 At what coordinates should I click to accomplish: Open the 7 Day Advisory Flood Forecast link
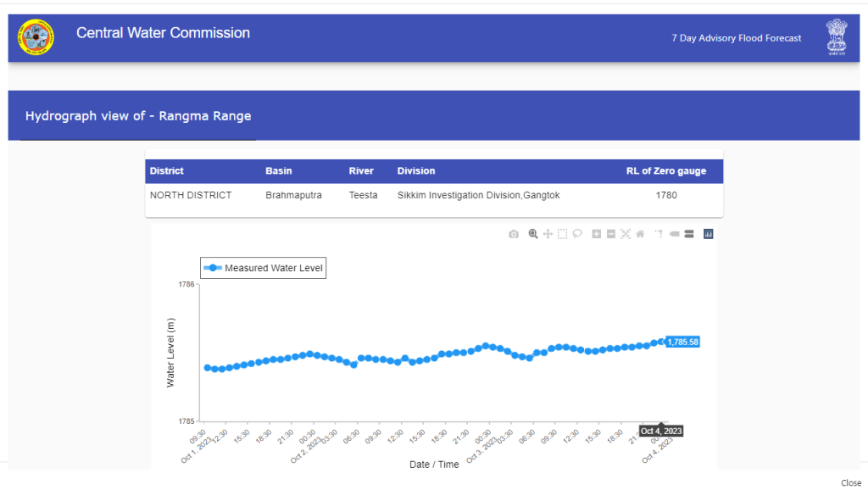click(736, 38)
